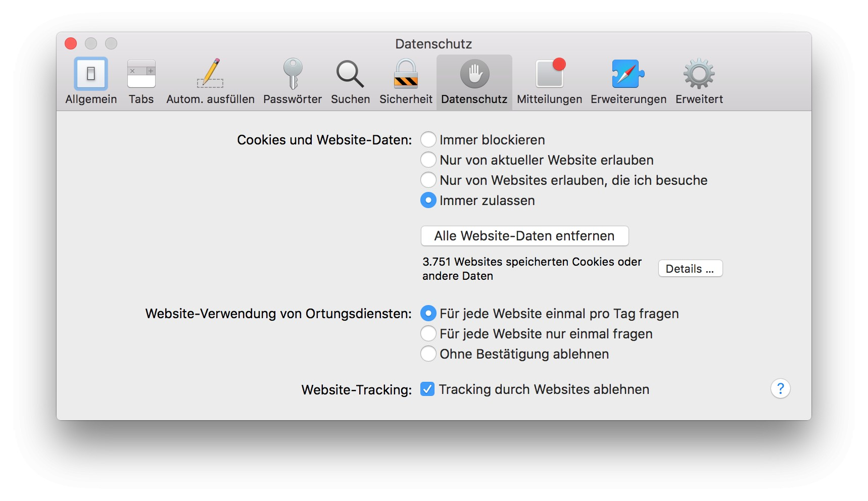The height and width of the screenshot is (501, 868).
Task: Open Erweiterungen puzzle piece icon
Action: [x=628, y=74]
